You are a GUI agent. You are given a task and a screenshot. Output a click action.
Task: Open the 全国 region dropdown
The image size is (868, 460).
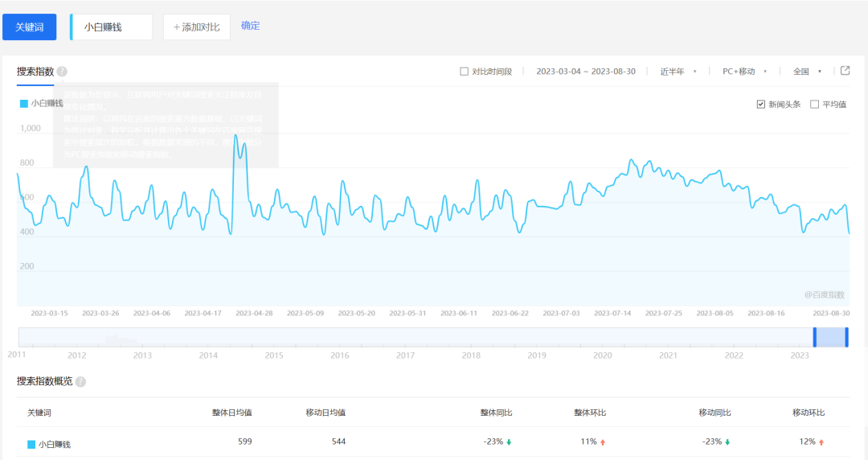coord(807,72)
